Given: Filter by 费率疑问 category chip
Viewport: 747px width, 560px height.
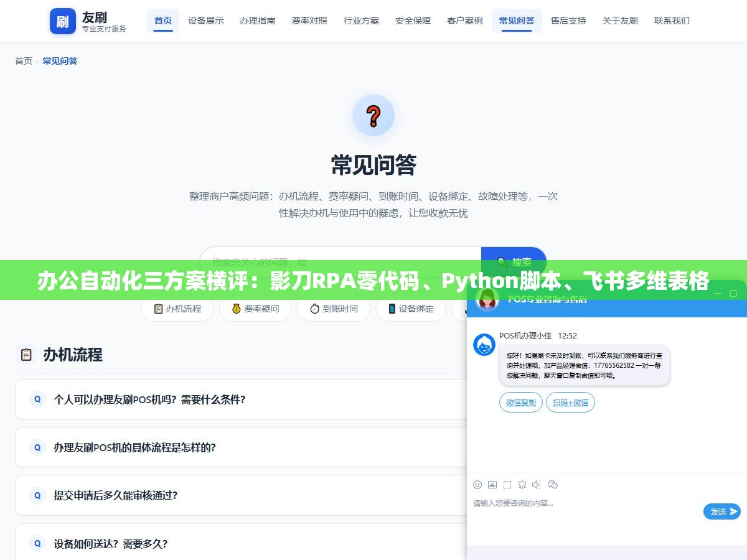Looking at the screenshot, I should [255, 309].
